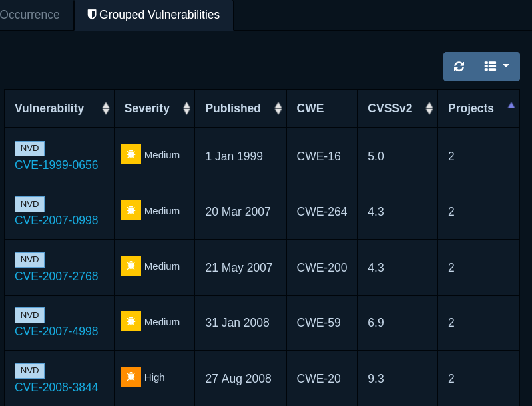
Task: Switch to Grouped Vulnerabilities tab
Action: pyautogui.click(x=154, y=15)
